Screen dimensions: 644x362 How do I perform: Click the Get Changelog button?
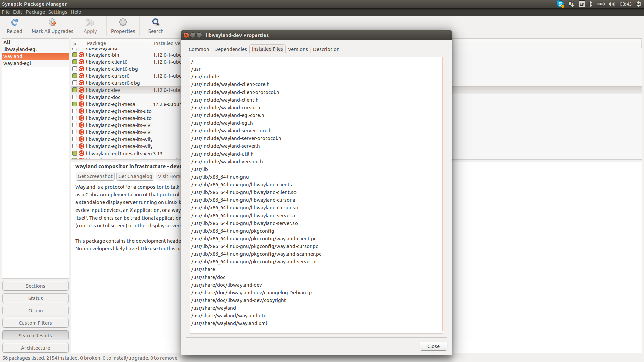click(x=135, y=176)
